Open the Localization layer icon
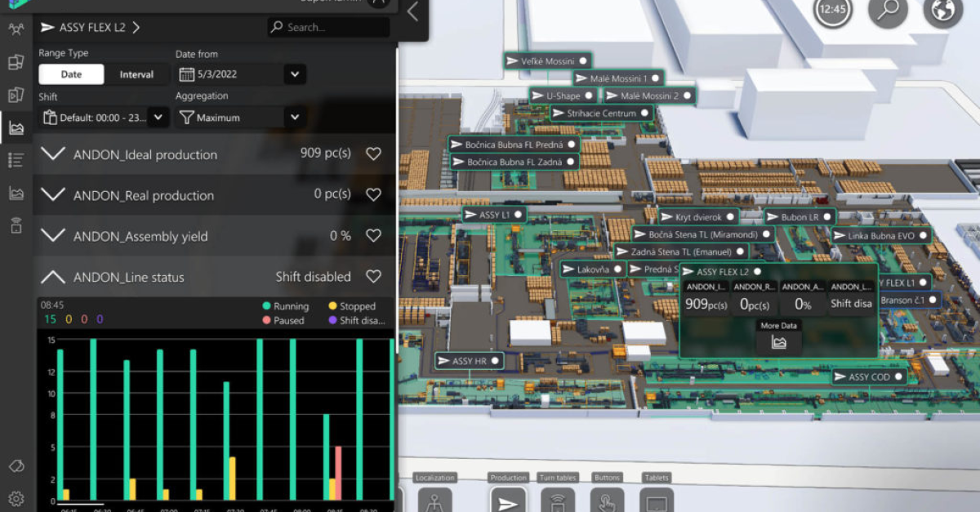 (434, 500)
